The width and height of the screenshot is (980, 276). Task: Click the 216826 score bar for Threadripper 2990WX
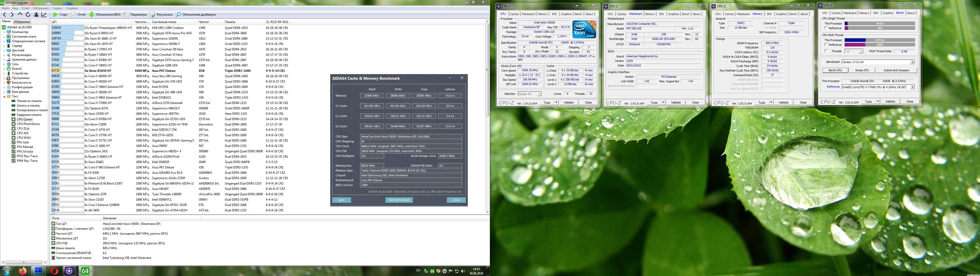pos(67,27)
